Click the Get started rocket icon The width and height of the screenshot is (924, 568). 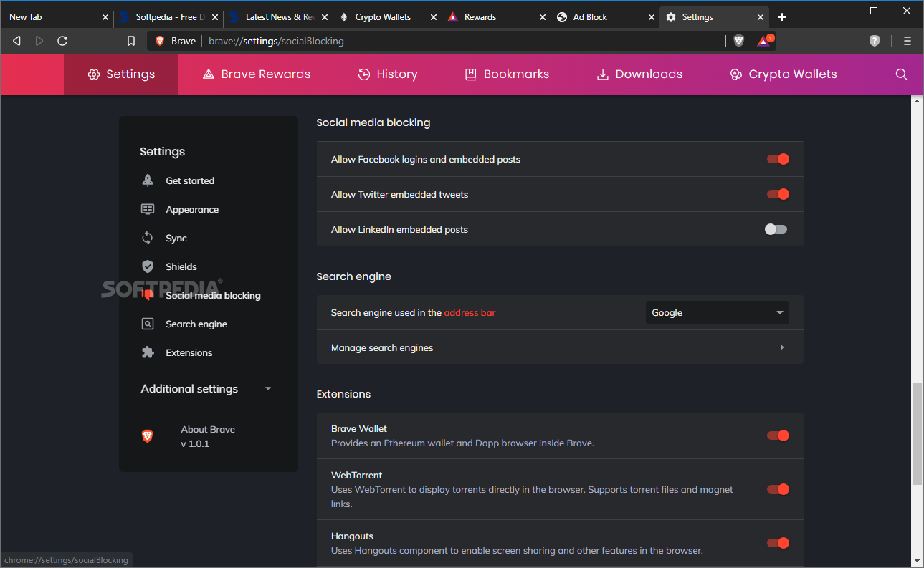[148, 180]
